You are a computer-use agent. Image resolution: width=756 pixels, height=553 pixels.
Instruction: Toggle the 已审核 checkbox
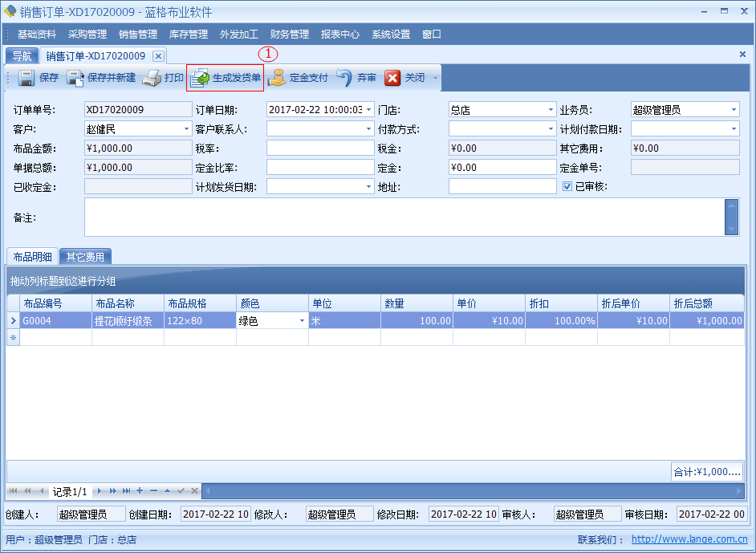pos(567,186)
